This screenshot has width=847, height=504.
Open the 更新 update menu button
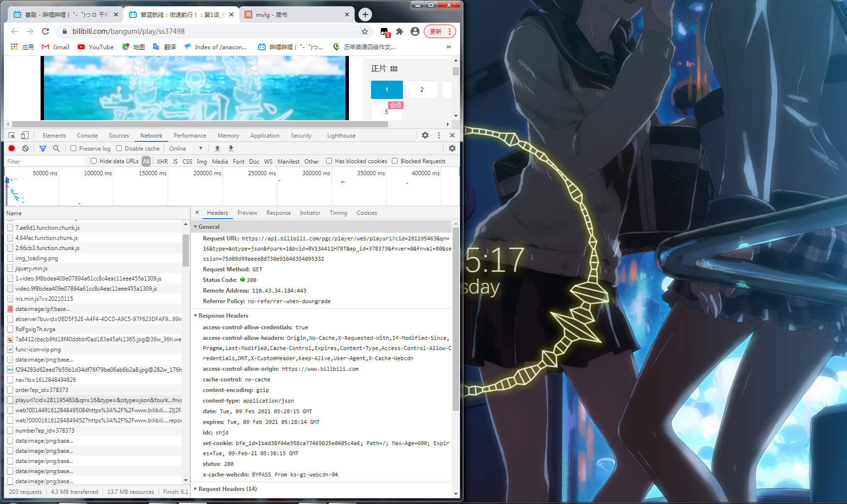(440, 31)
